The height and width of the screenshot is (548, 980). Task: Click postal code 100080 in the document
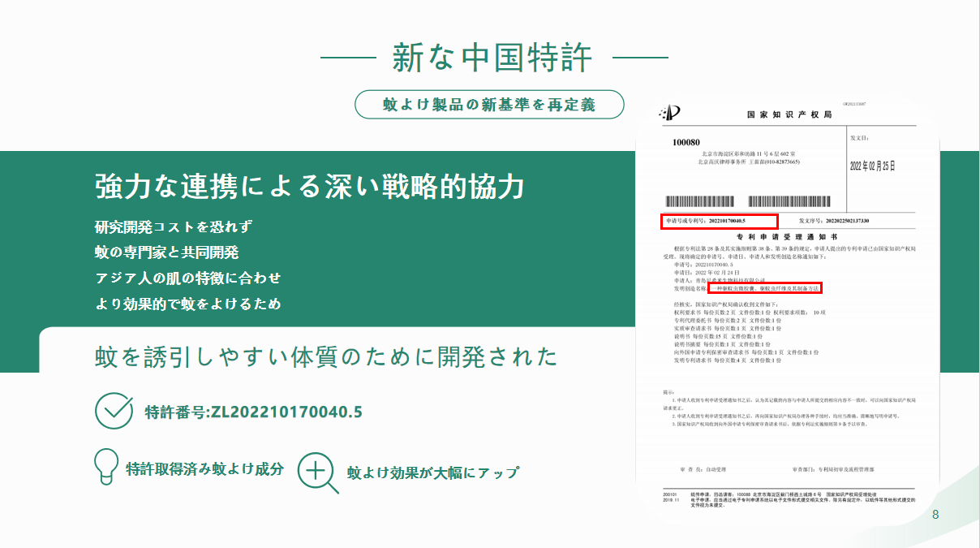686,143
